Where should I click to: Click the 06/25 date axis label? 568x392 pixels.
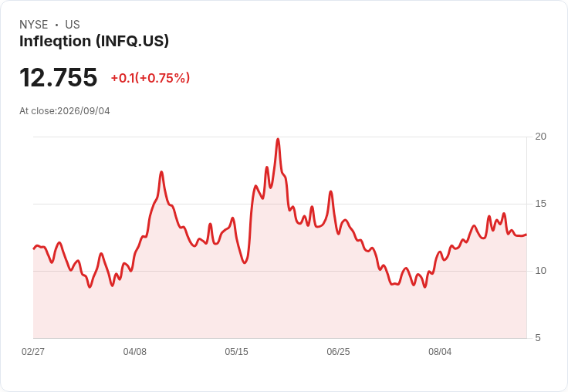[338, 351]
